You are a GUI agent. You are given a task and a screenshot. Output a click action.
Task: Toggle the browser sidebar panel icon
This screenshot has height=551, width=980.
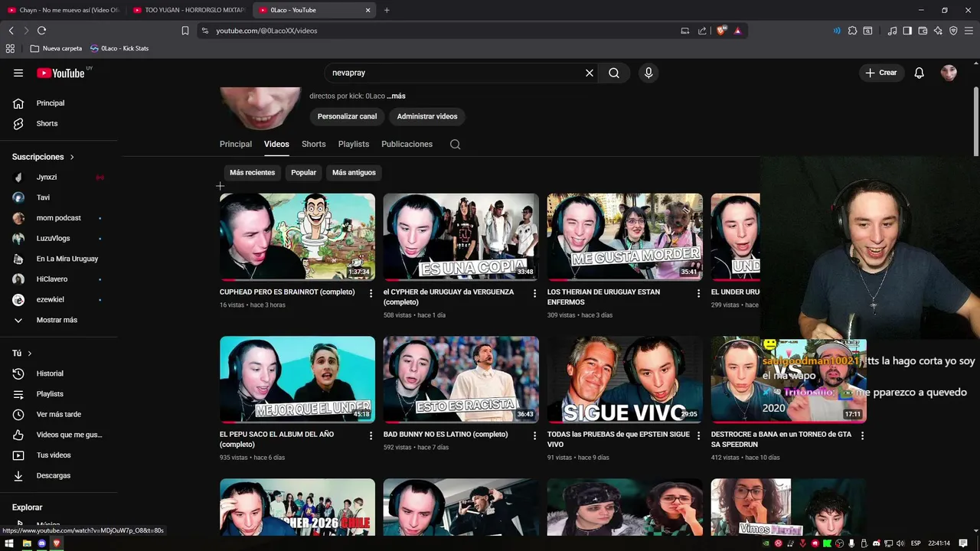tap(907, 31)
